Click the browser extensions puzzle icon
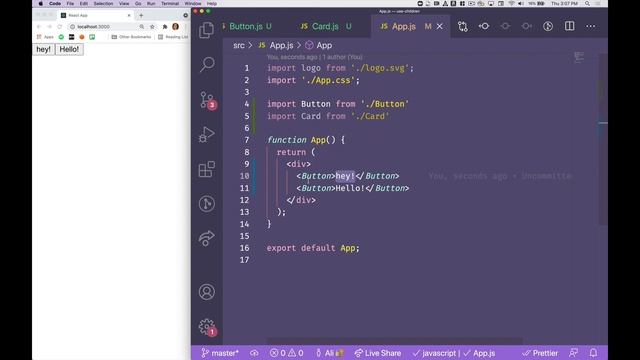 (165, 27)
